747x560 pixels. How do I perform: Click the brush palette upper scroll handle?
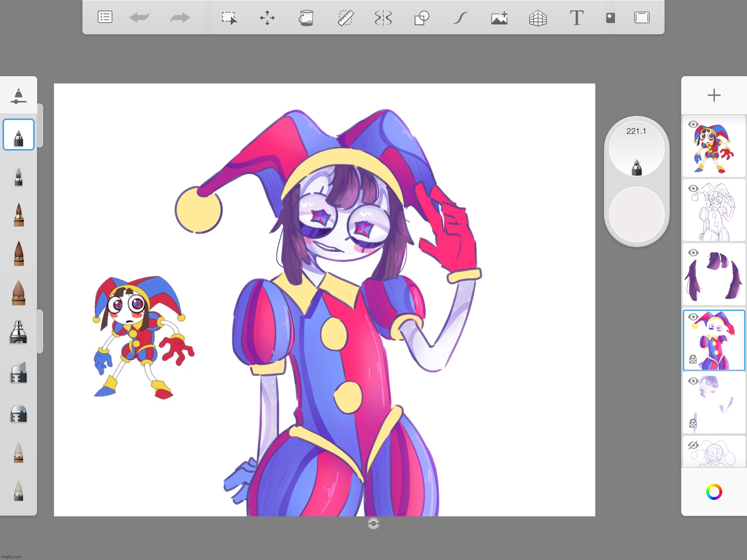pos(40,126)
